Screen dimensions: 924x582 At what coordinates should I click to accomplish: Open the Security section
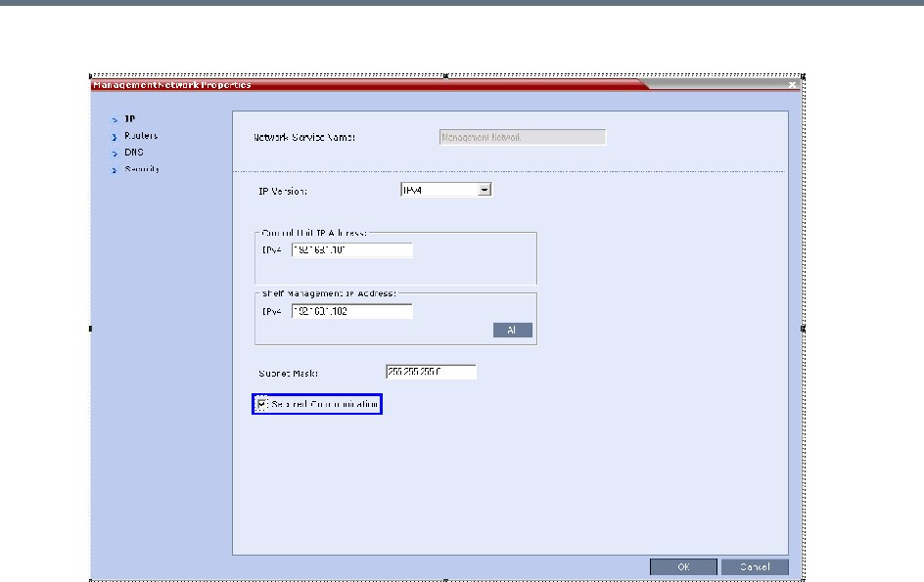tap(142, 169)
